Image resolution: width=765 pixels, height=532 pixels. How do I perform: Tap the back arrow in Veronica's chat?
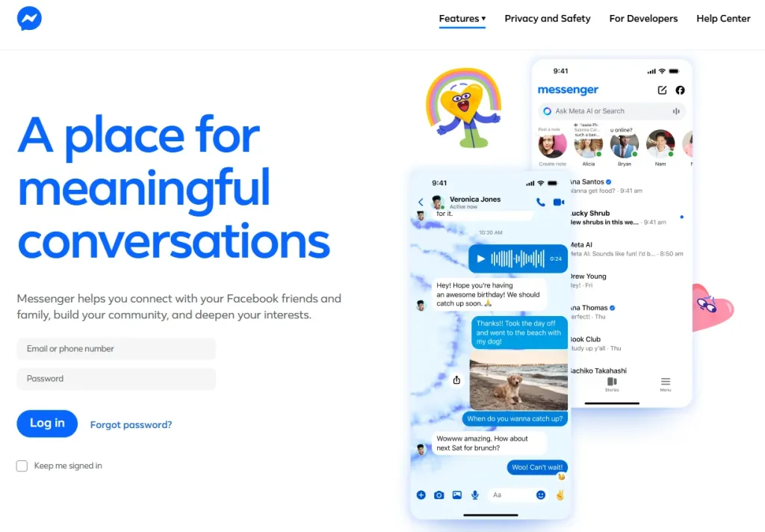click(x=421, y=202)
